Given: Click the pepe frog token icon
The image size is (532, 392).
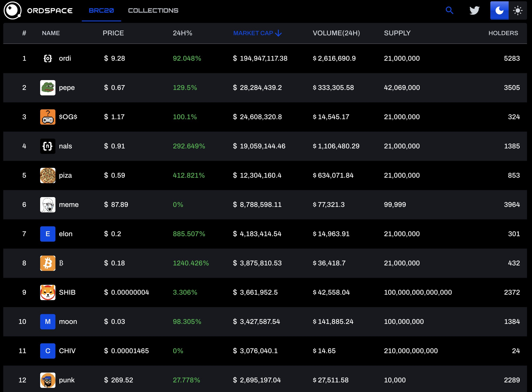Looking at the screenshot, I should pos(48,88).
